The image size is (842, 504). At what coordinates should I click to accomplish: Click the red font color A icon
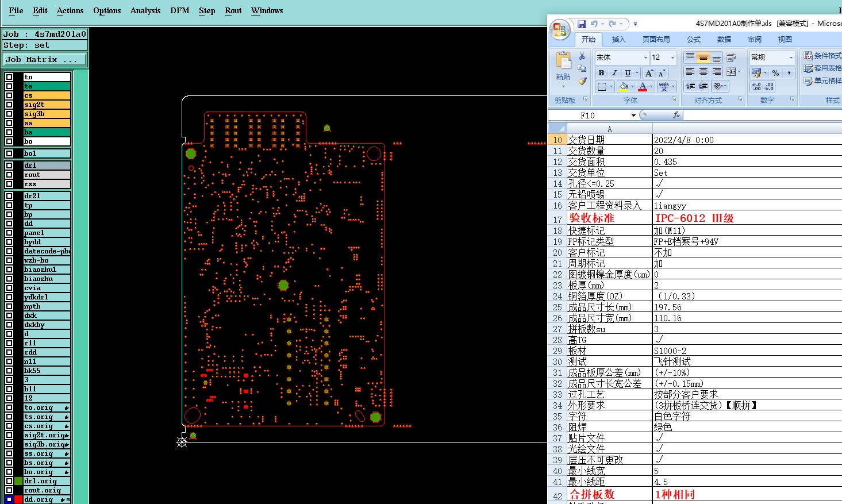tap(643, 87)
